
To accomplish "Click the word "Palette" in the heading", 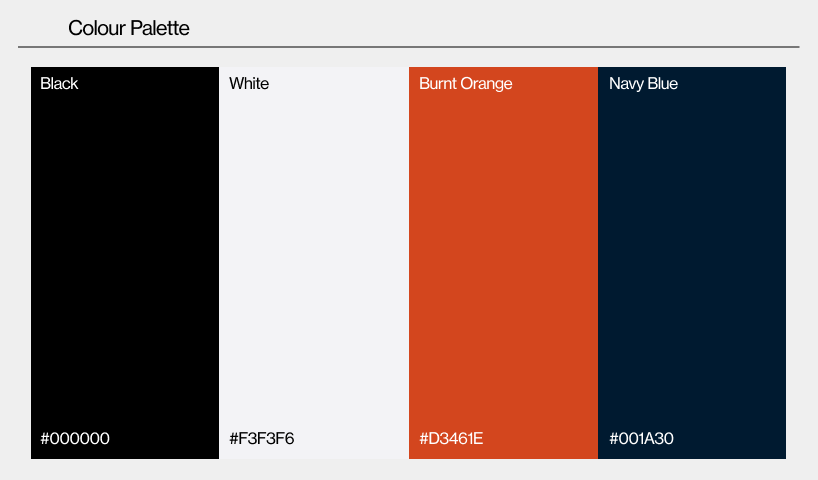I will (x=160, y=28).
